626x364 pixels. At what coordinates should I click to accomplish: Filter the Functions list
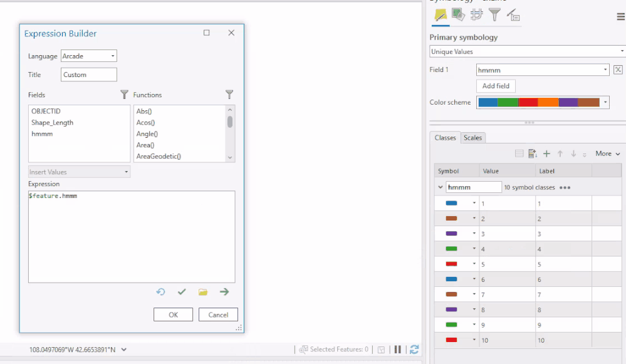click(x=229, y=95)
